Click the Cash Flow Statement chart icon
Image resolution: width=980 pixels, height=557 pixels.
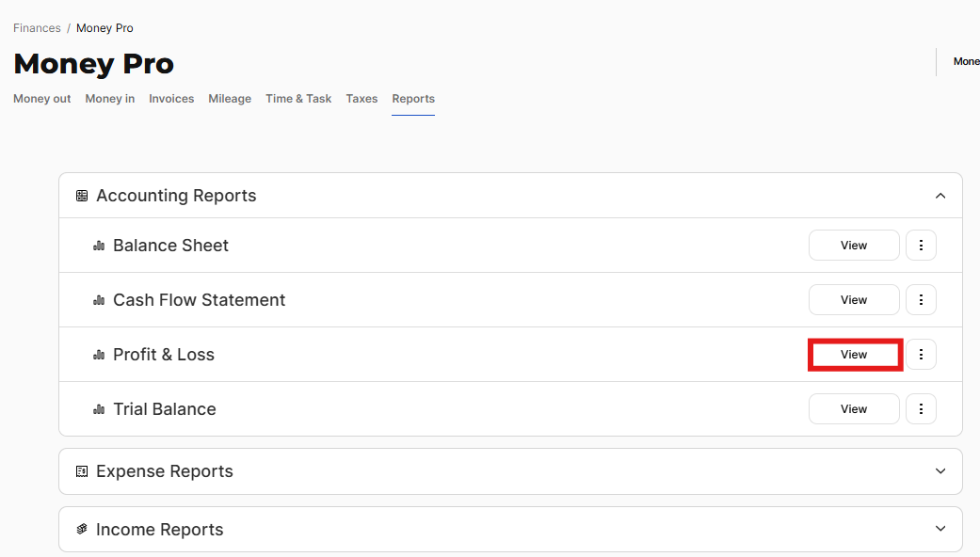point(99,300)
